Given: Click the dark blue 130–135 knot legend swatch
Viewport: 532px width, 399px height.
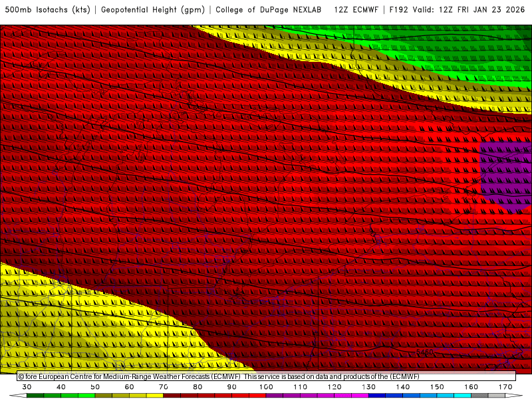Looking at the screenshot, I should pos(377,396).
